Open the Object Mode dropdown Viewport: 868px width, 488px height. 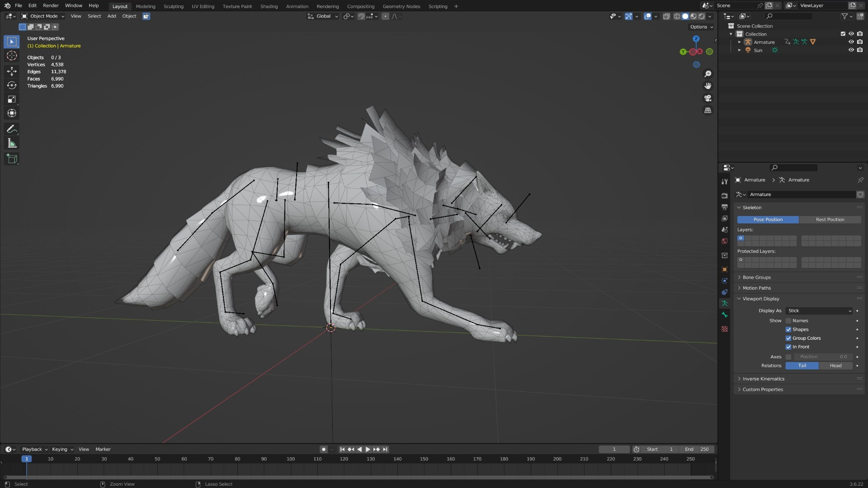(x=43, y=16)
